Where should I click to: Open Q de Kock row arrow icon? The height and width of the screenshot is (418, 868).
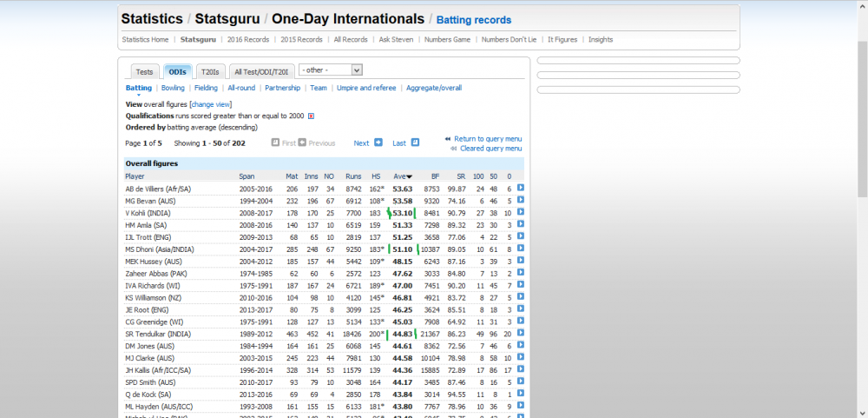click(520, 393)
